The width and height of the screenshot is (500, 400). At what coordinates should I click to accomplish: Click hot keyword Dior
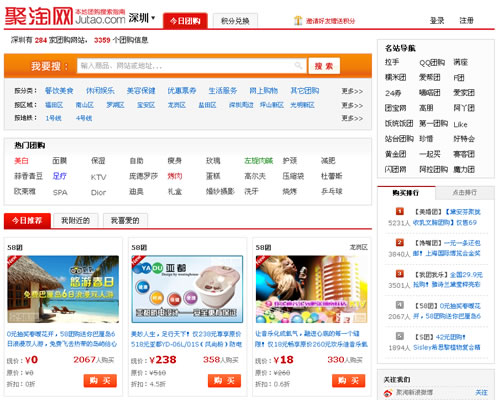98,192
